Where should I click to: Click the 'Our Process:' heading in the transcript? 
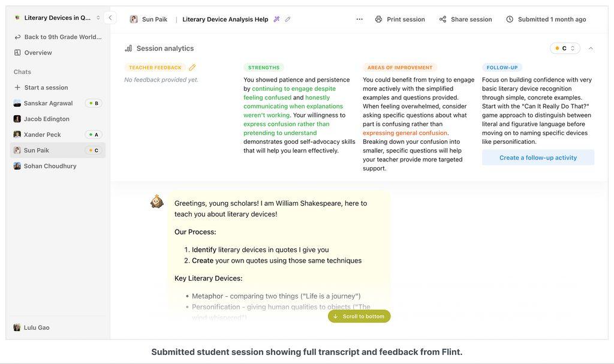tap(195, 231)
